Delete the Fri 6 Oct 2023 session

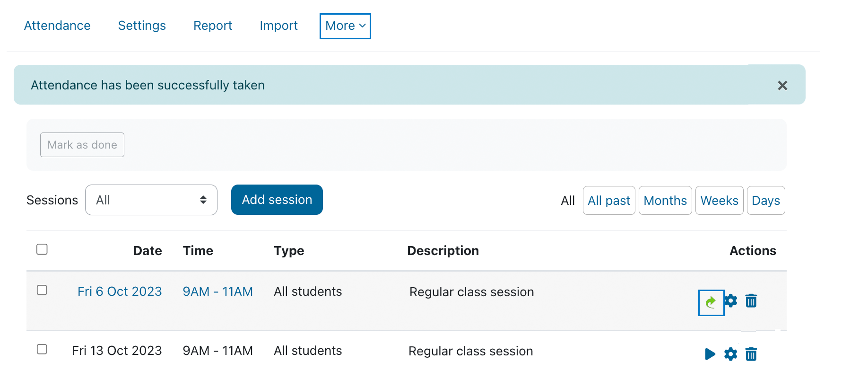[x=751, y=301]
